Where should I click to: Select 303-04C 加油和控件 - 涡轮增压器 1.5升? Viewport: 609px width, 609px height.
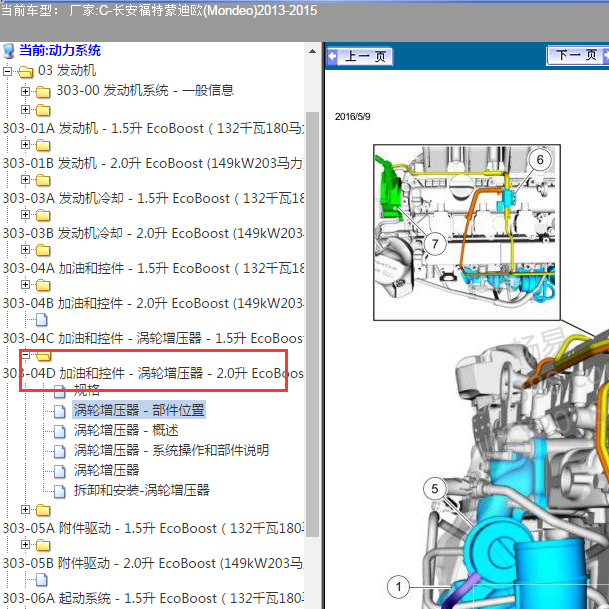point(153,338)
